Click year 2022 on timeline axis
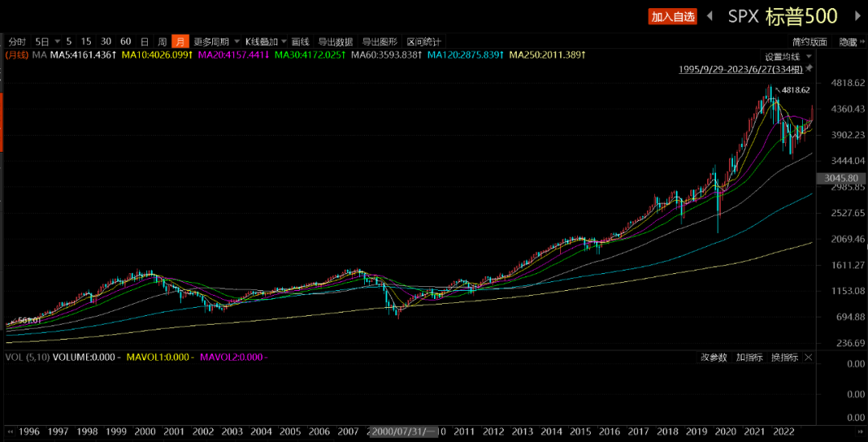Screen dimensions: 868x442 (x=782, y=432)
